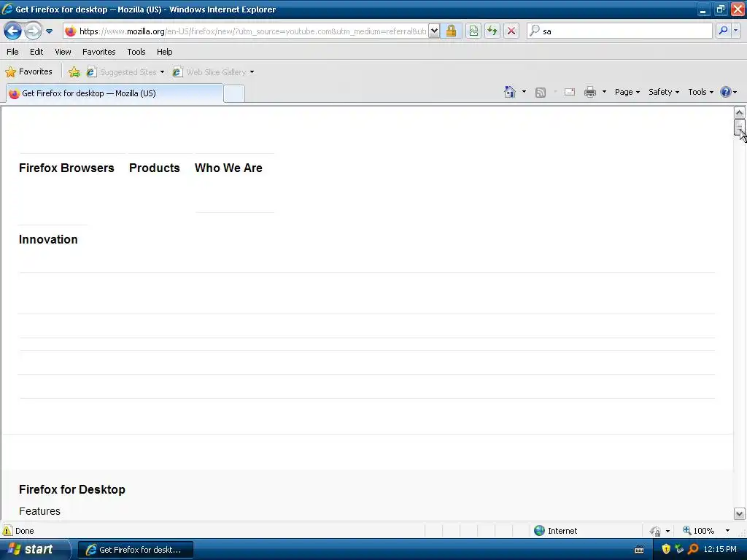Expand the zoom level dropdown arrow
Viewport: 747px width, 560px height.
[x=727, y=531]
